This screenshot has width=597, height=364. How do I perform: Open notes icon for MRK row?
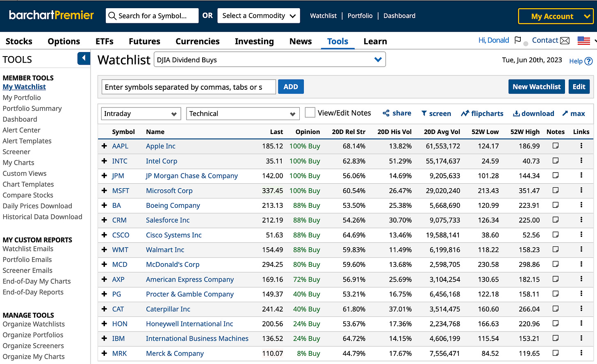tap(556, 353)
